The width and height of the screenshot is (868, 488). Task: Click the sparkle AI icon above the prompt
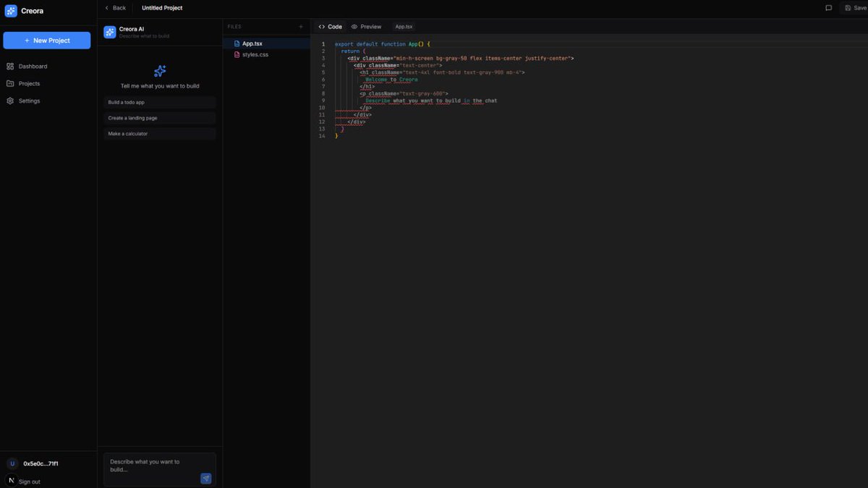pyautogui.click(x=159, y=70)
